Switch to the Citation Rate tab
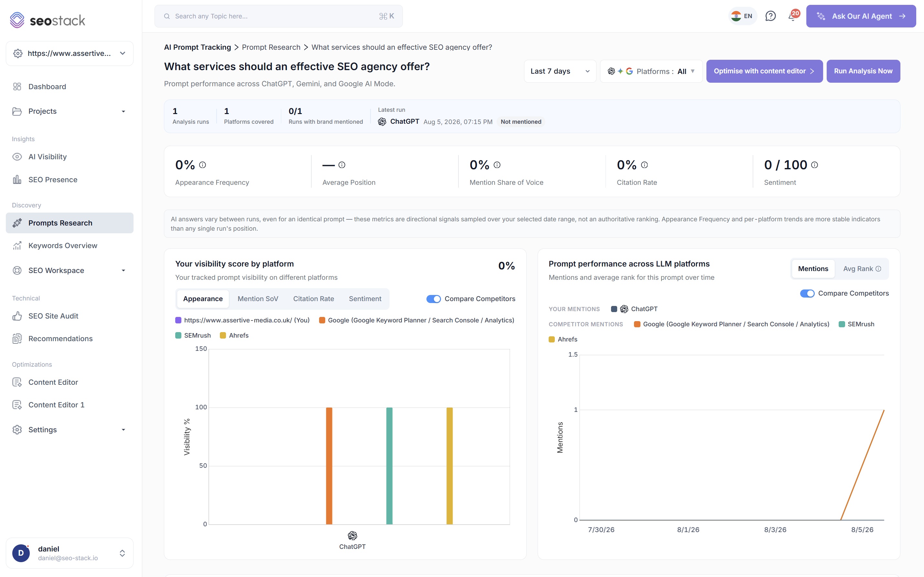The width and height of the screenshot is (924, 577). (x=314, y=299)
